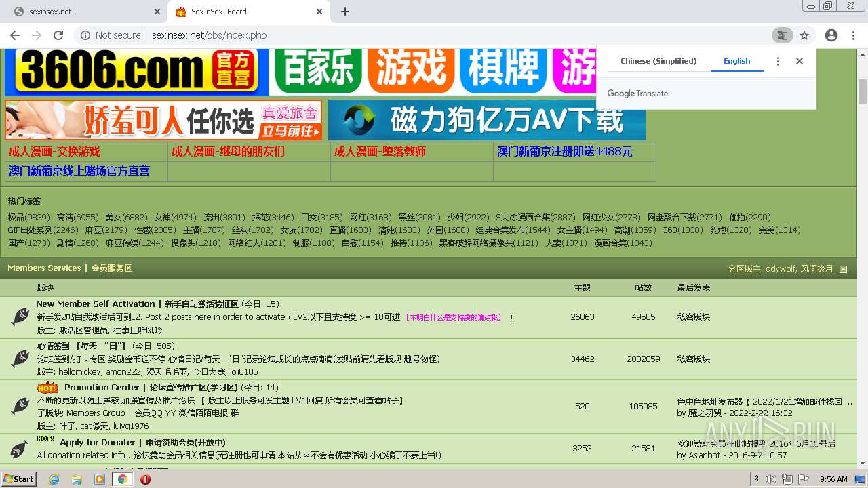Open the Windows Start menu
The height and width of the screenshot is (488, 868).
18,479
